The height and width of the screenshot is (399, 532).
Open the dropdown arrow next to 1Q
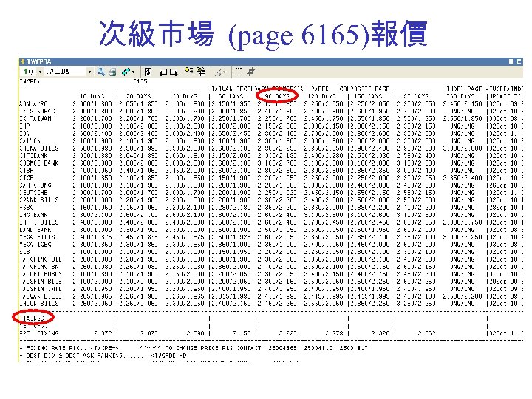(40, 72)
